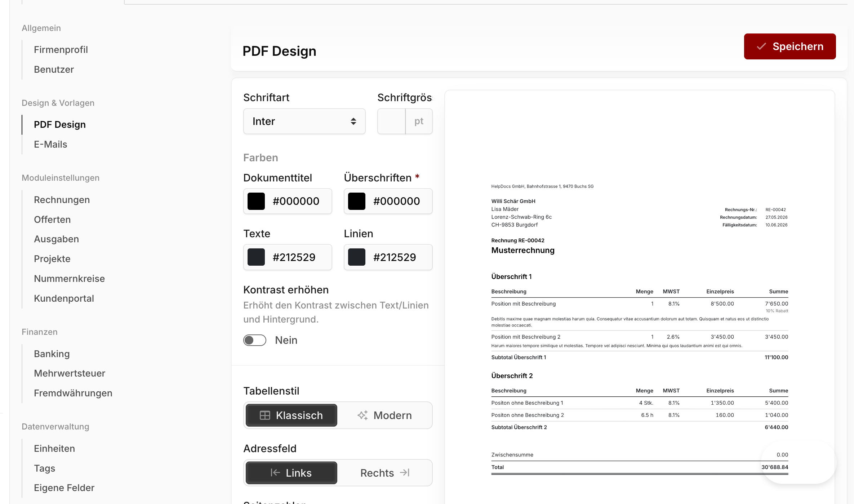The height and width of the screenshot is (504, 854).
Task: Open Nummernkreise settings
Action: point(69,279)
